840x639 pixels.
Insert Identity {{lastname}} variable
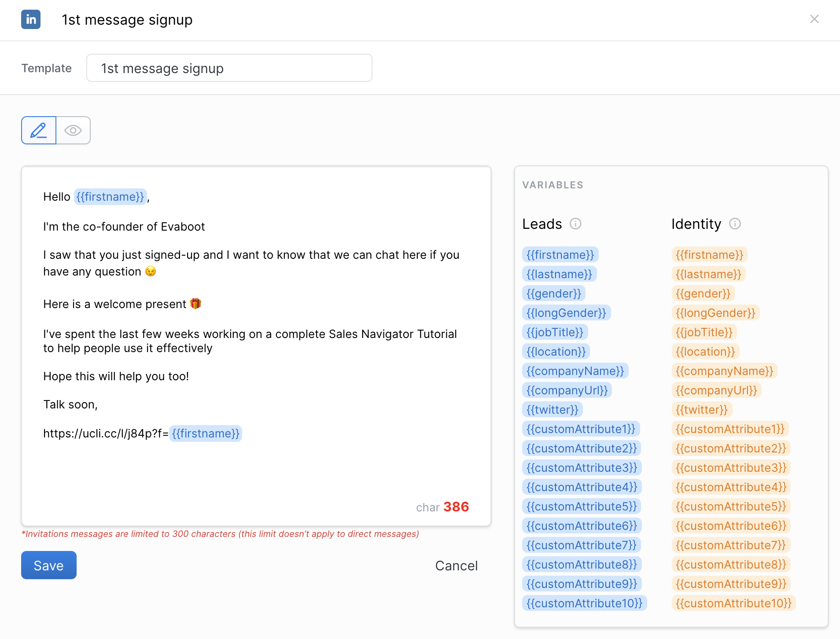point(709,274)
